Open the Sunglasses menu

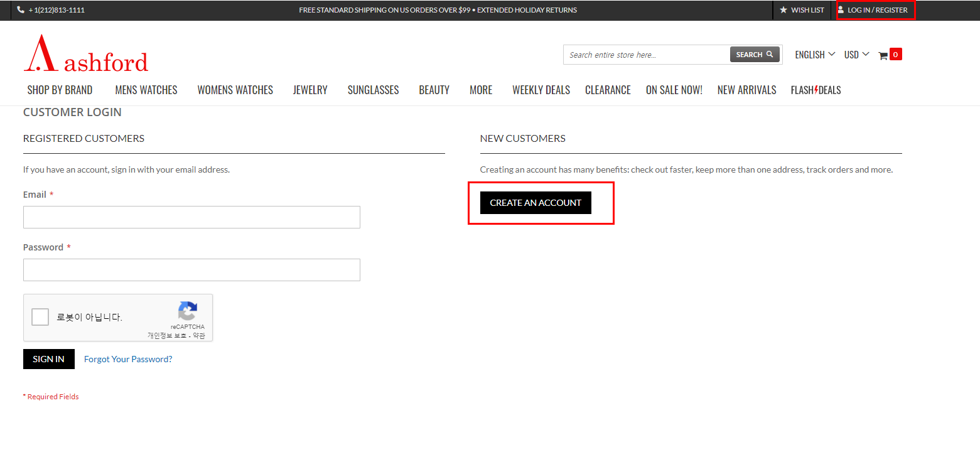[374, 90]
